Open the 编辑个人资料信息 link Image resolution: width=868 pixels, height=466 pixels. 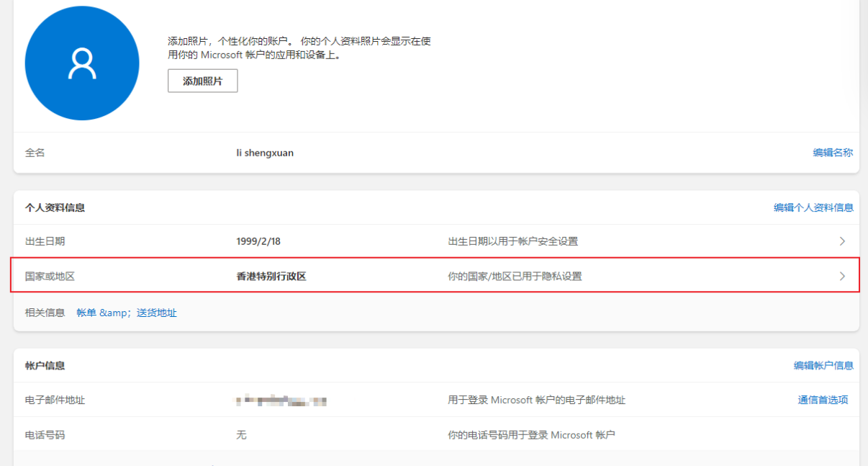click(x=813, y=207)
